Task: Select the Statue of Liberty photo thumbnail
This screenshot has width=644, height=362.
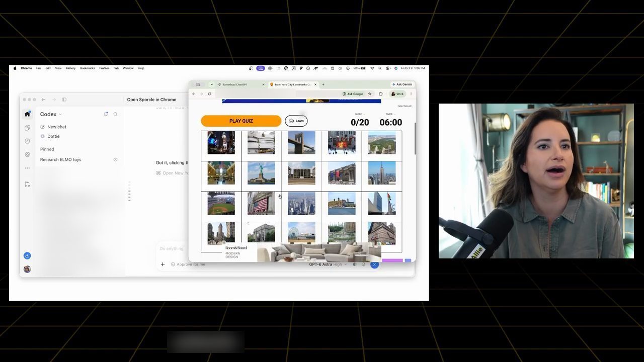Action: tap(261, 173)
